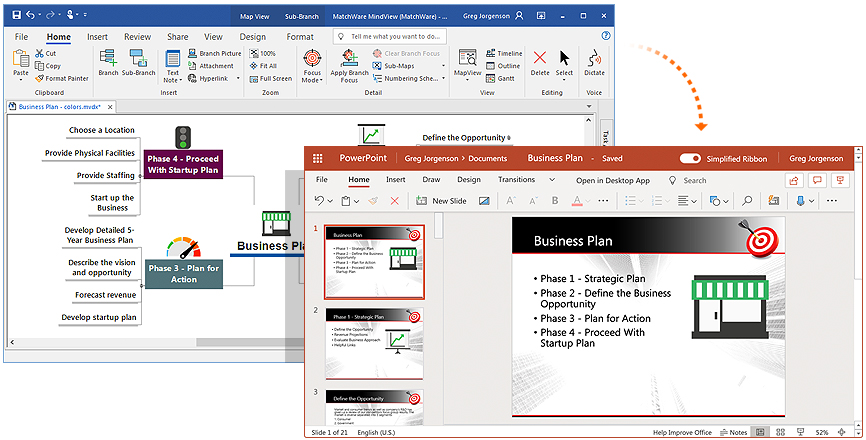This screenshot has height=440, width=866.
Task: Click the red X delete icon in PowerPoint
Action: pos(394,201)
